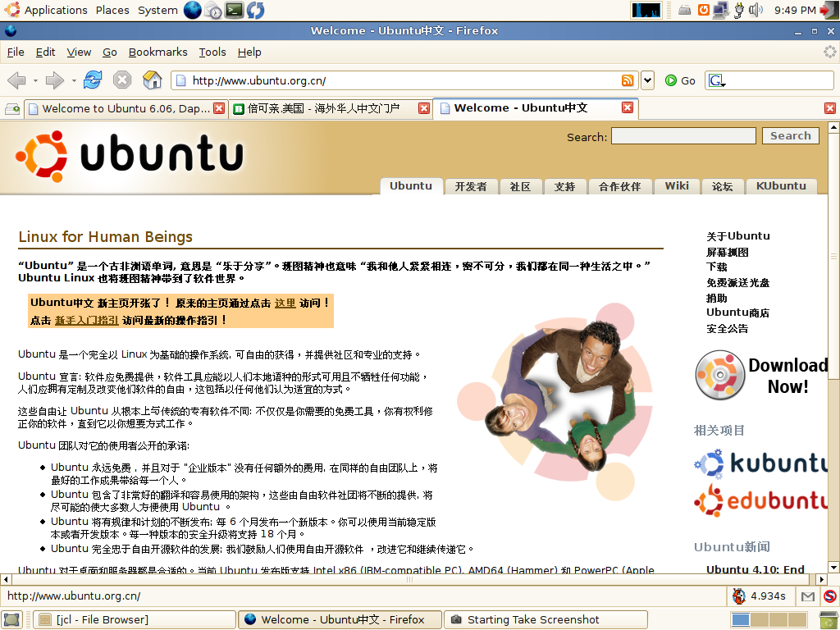Open the 下载 sidebar link
This screenshot has height=630, width=840.
pos(716,267)
